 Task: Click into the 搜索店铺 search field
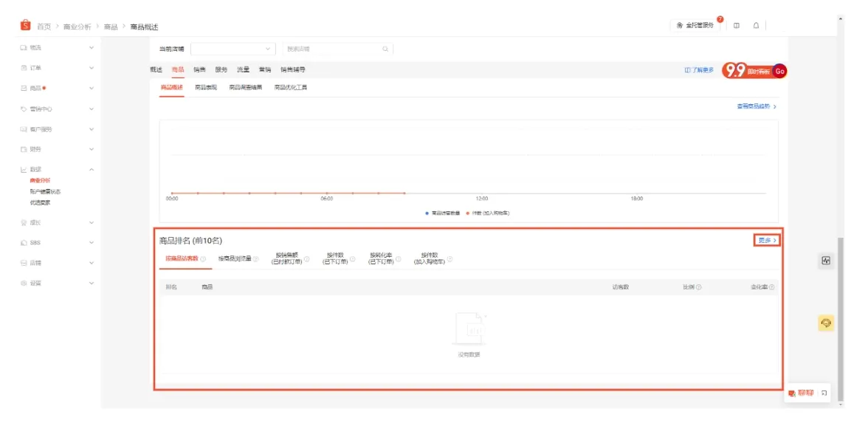332,49
